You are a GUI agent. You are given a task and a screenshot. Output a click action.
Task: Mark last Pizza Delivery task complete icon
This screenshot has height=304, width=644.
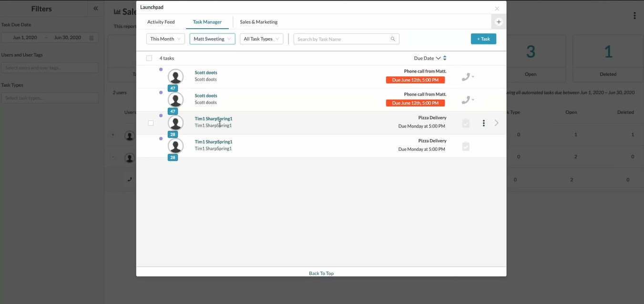click(x=466, y=147)
